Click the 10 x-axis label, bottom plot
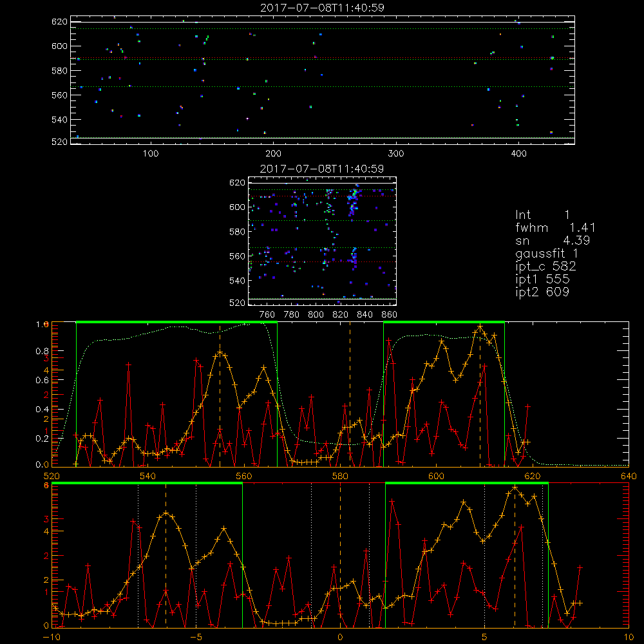This screenshot has height=644, width=644. pyautogui.click(x=629, y=637)
